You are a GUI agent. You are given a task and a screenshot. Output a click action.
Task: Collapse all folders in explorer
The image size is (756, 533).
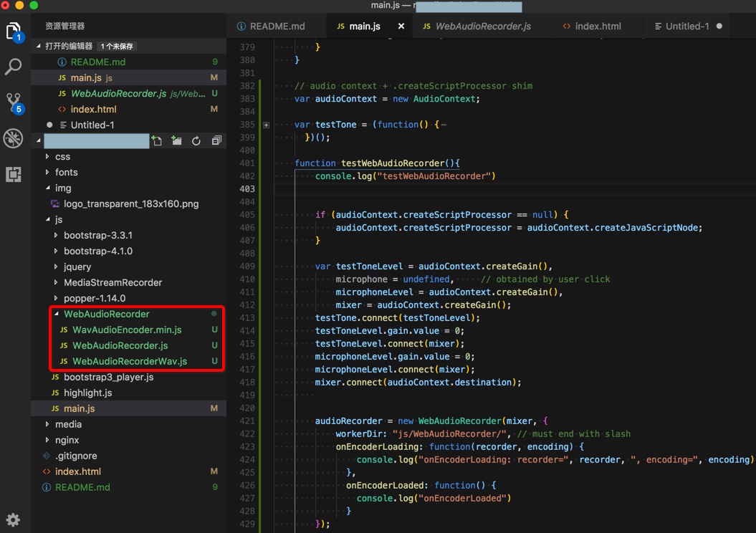(x=216, y=141)
